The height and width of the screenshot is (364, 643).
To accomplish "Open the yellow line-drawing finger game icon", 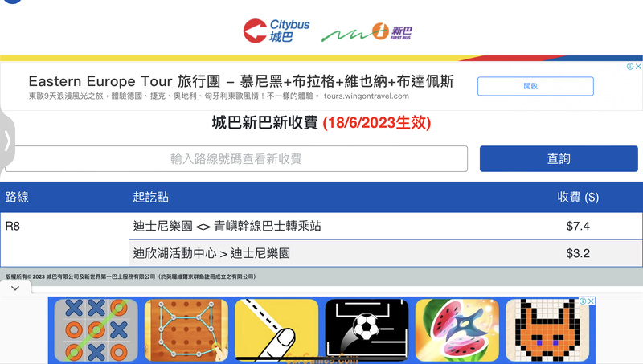I will coord(276,330).
